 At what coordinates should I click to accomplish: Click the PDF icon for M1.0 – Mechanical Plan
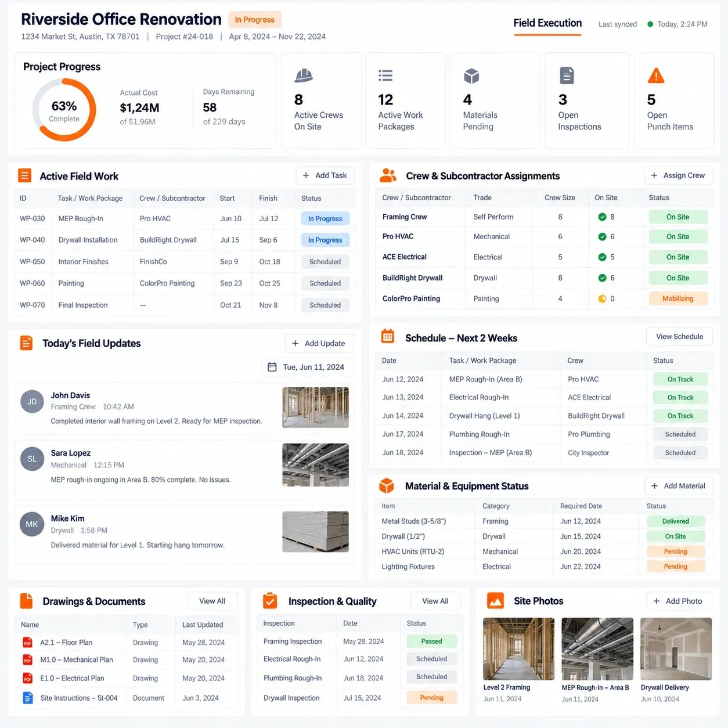pos(27,659)
